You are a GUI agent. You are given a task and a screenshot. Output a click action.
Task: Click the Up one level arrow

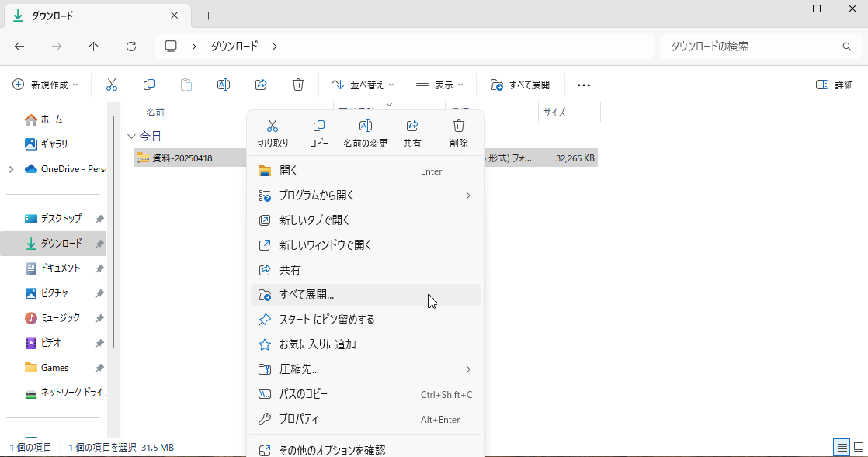(x=94, y=47)
